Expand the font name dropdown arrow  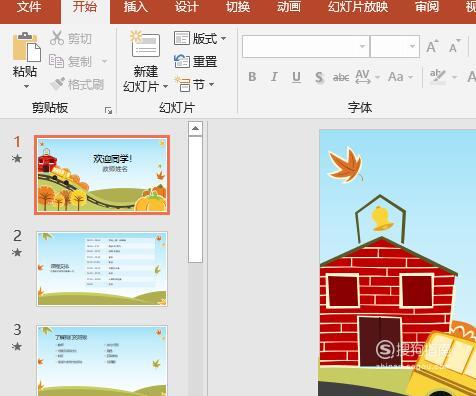click(x=362, y=46)
